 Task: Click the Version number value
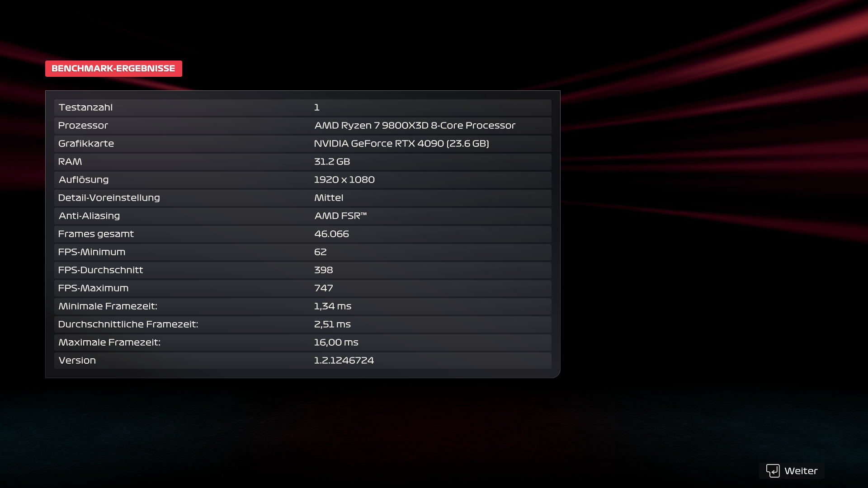[x=344, y=361]
